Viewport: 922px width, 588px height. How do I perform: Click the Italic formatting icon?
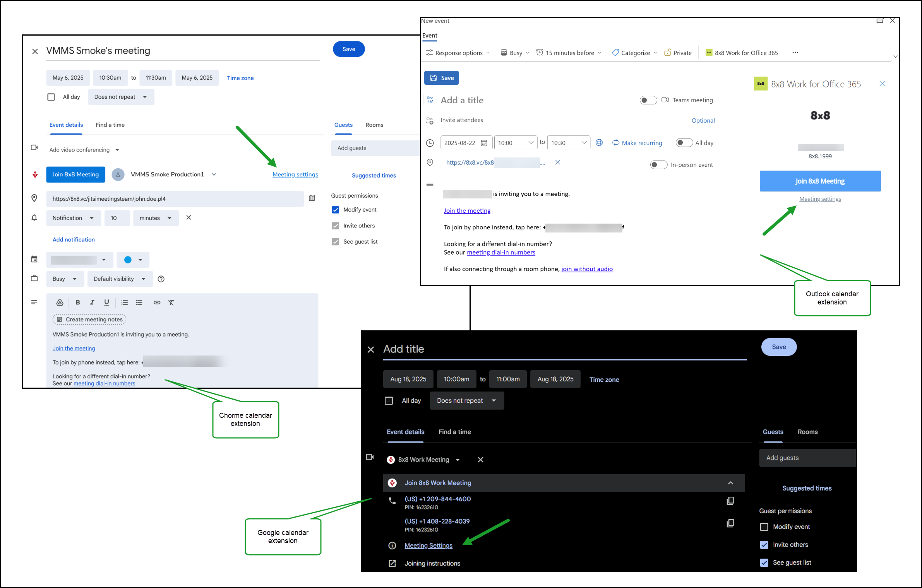[92, 303]
